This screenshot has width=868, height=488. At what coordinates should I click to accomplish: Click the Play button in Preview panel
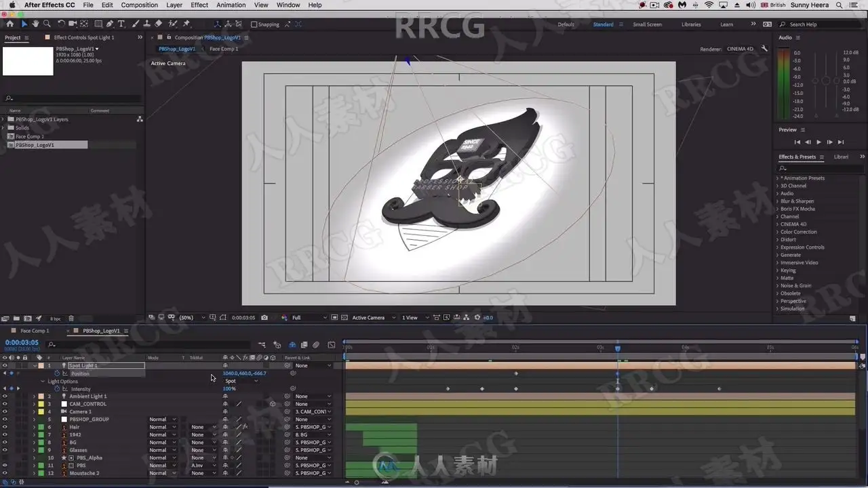(818, 142)
